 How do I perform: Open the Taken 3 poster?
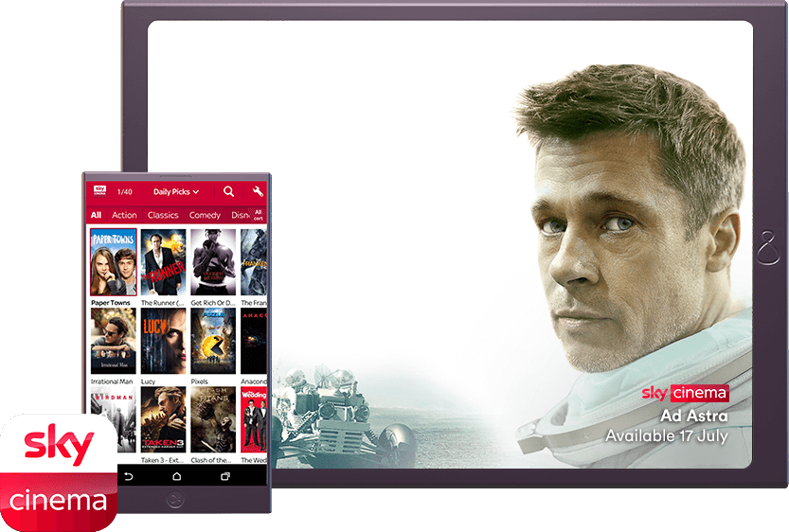pyautogui.click(x=163, y=420)
